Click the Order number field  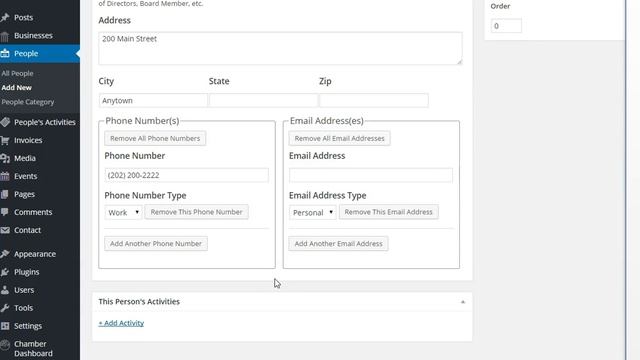tap(506, 26)
